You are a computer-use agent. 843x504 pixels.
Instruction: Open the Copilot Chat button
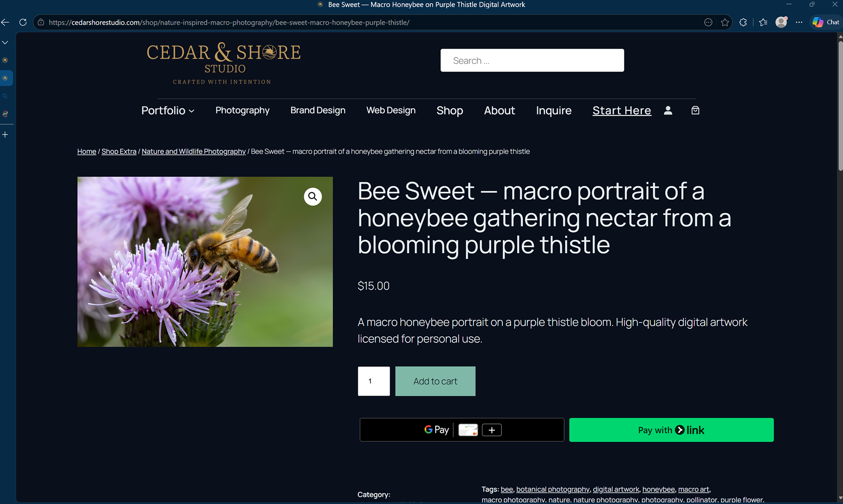tap(825, 22)
